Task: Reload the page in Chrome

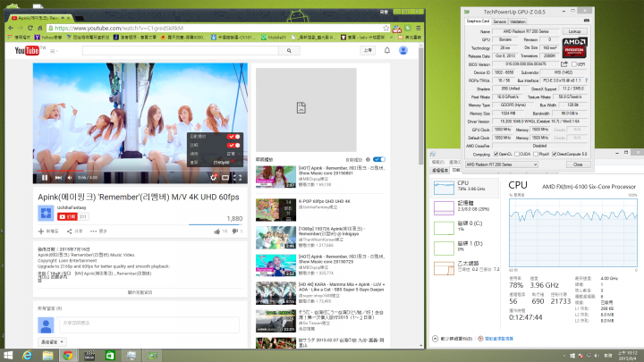Action: [30, 28]
